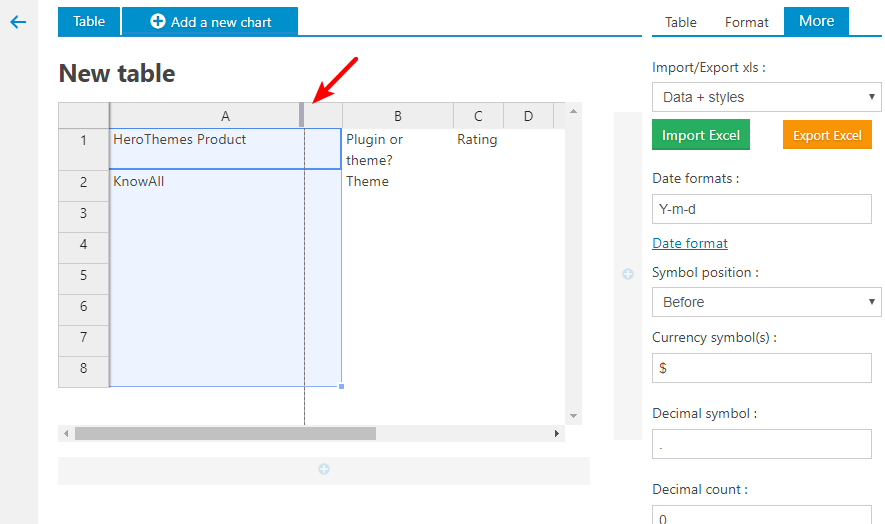Click the back arrow icon
Viewport: 885px width, 524px height.
click(x=17, y=22)
